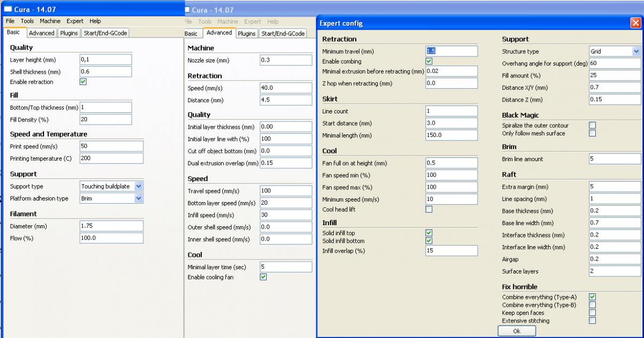This screenshot has height=338, width=644.
Task: Select the Brim line amount field
Action: (x=614, y=159)
